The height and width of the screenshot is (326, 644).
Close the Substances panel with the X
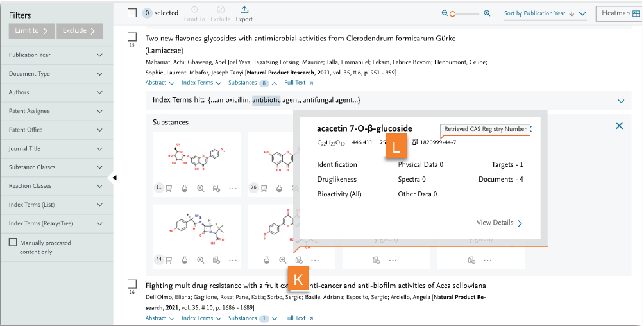click(619, 126)
